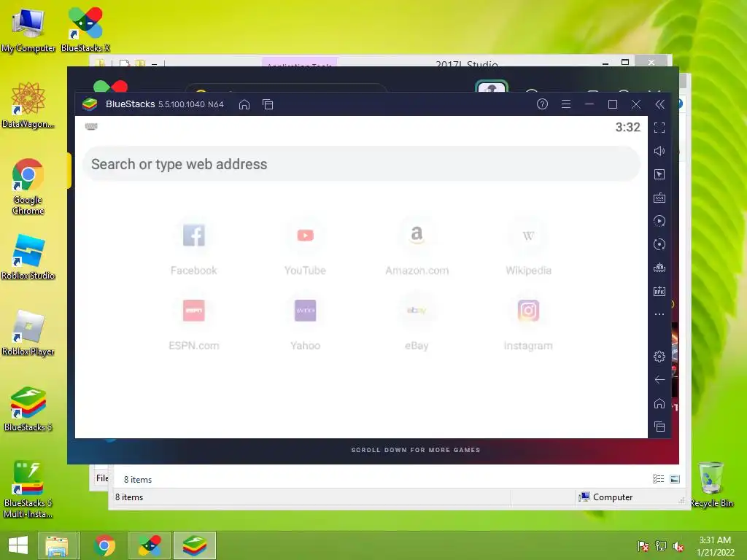Show more sidebar tools (three dots)

[659, 314]
